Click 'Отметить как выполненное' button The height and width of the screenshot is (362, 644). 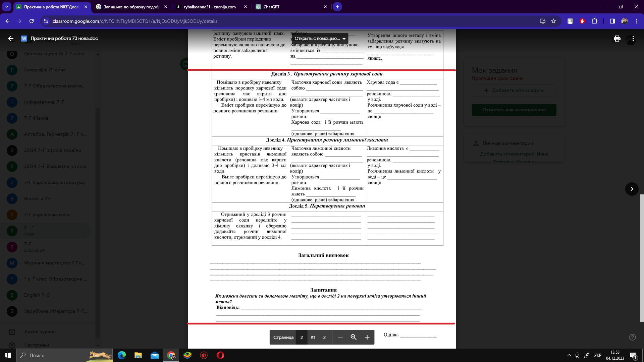tap(514, 110)
